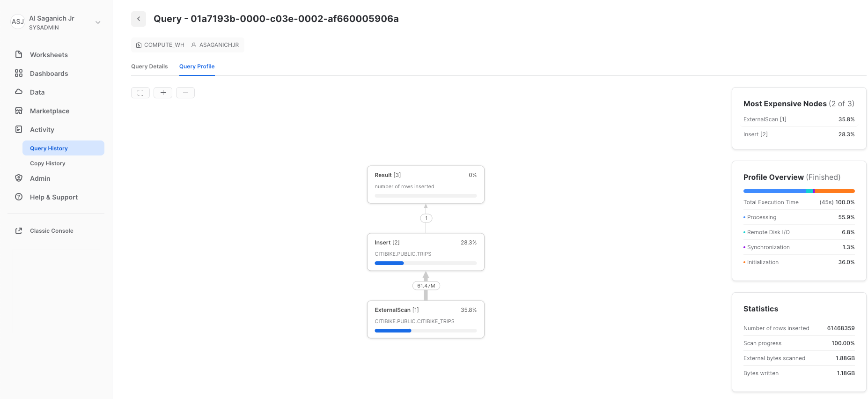Image resolution: width=868 pixels, height=399 pixels.
Task: Expand the account switcher chevron
Action: [98, 22]
